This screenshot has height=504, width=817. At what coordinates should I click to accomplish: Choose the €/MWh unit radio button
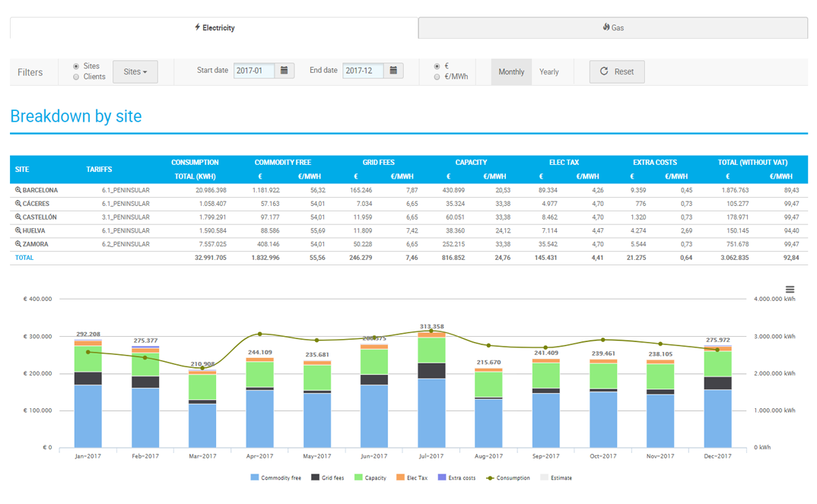click(436, 77)
